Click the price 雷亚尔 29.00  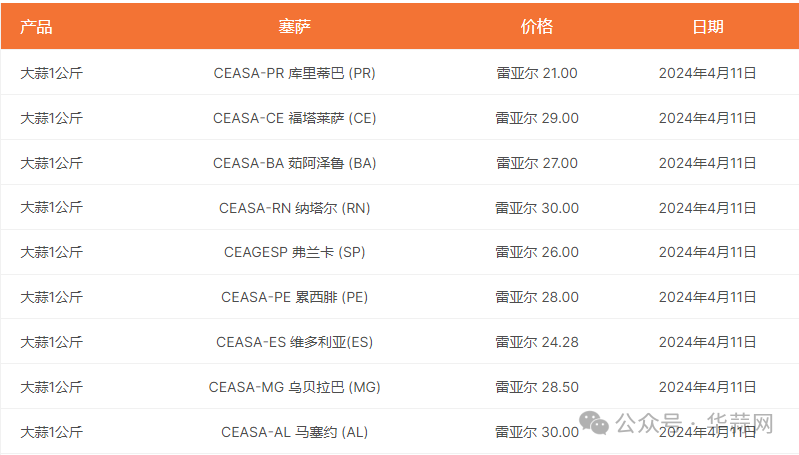tap(537, 118)
